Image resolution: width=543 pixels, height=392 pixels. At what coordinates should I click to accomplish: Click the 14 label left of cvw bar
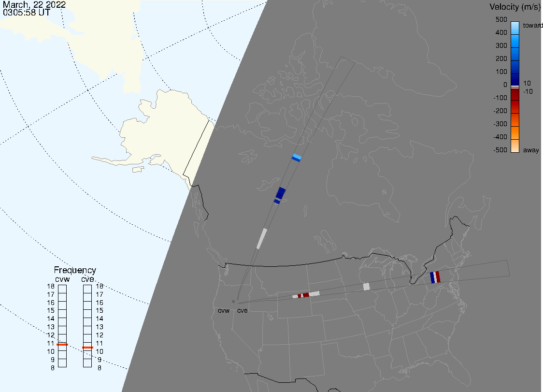(51, 319)
